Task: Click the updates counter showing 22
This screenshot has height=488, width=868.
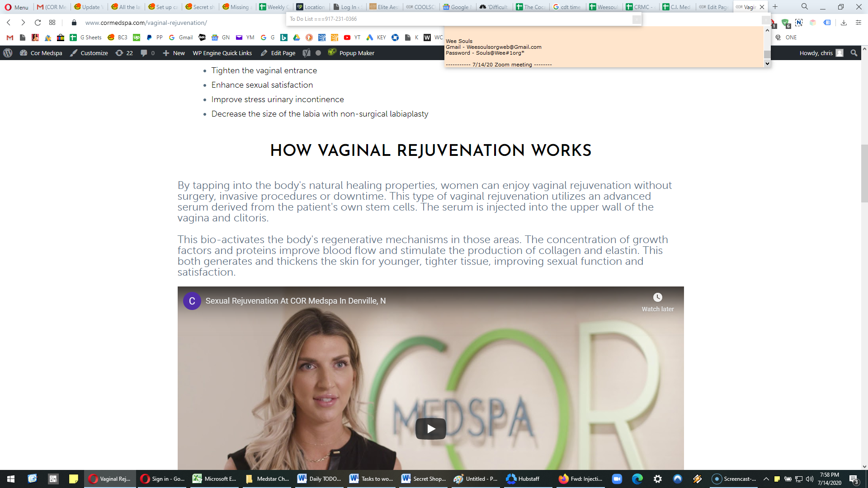Action: click(124, 53)
